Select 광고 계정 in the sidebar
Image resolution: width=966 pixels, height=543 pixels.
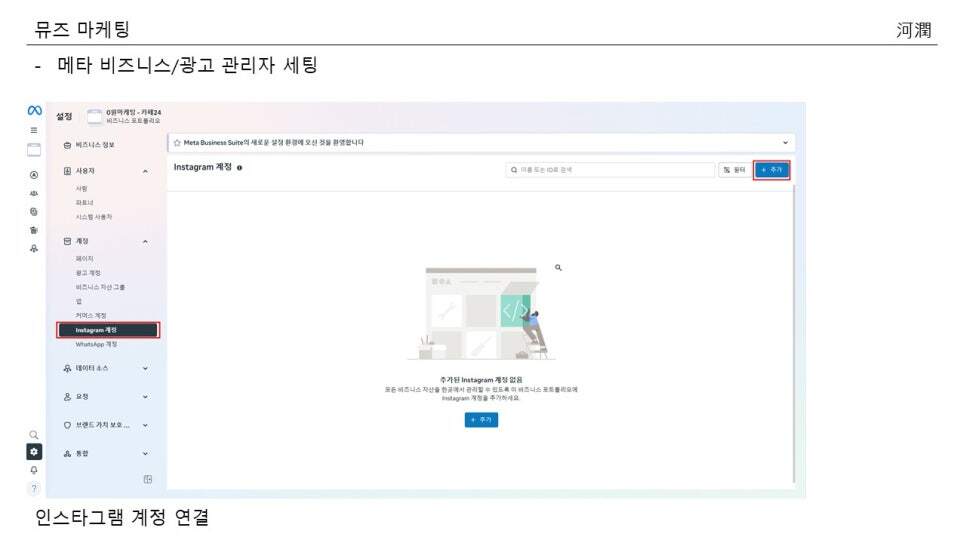tap(87, 272)
